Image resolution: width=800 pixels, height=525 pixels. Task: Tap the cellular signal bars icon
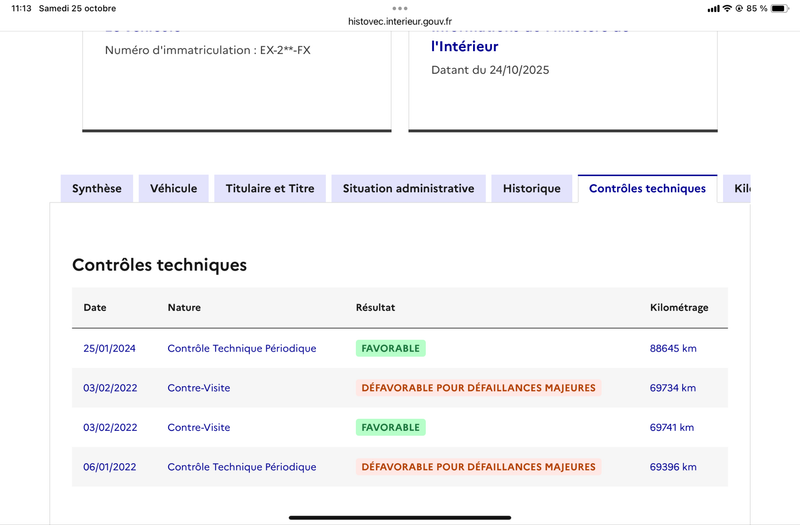coord(713,8)
